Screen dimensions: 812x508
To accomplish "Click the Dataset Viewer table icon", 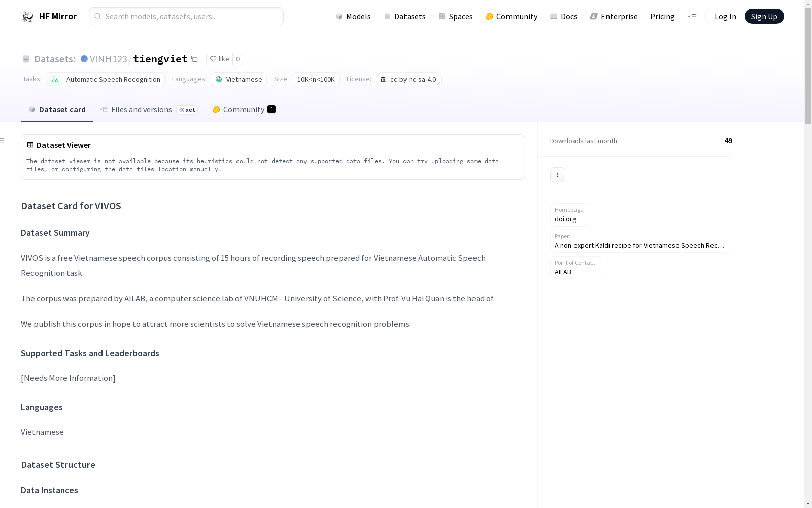I will pyautogui.click(x=30, y=145).
